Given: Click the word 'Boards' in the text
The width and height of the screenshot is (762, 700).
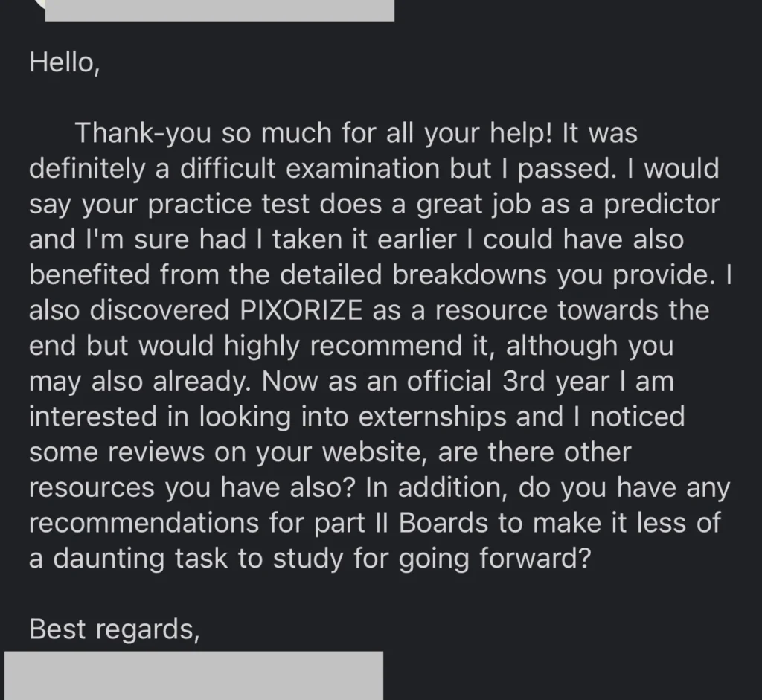Looking at the screenshot, I should tap(444, 523).
